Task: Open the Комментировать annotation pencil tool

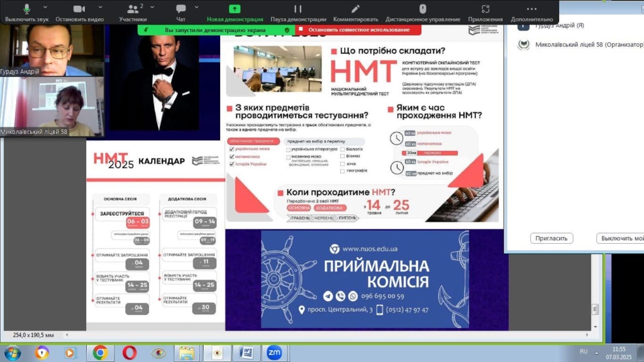Action: pyautogui.click(x=356, y=13)
